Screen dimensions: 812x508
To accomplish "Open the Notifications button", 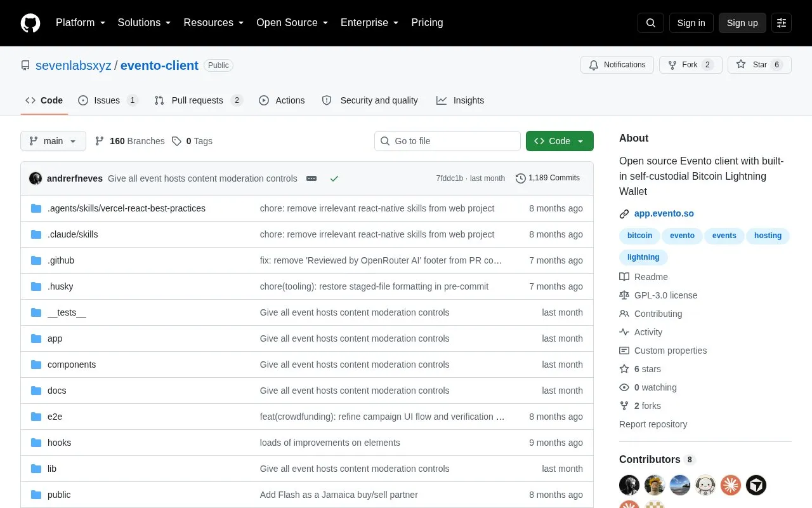I will point(617,65).
